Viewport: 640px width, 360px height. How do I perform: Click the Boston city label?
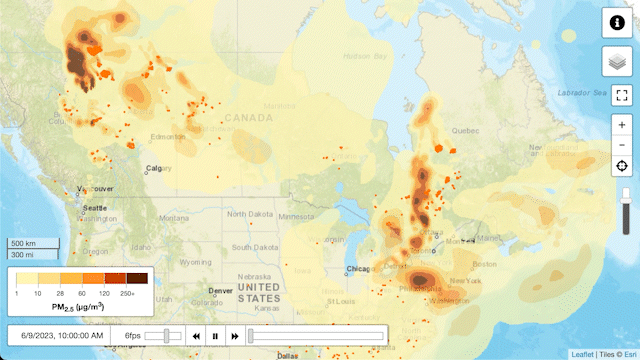[484, 264]
